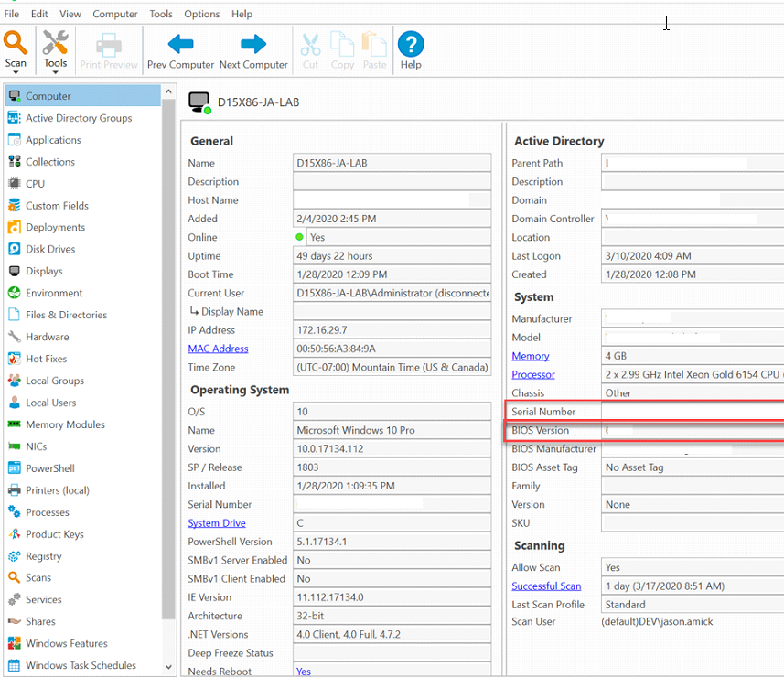Click the MAC Address link
The width and height of the screenshot is (784, 677).
point(218,349)
